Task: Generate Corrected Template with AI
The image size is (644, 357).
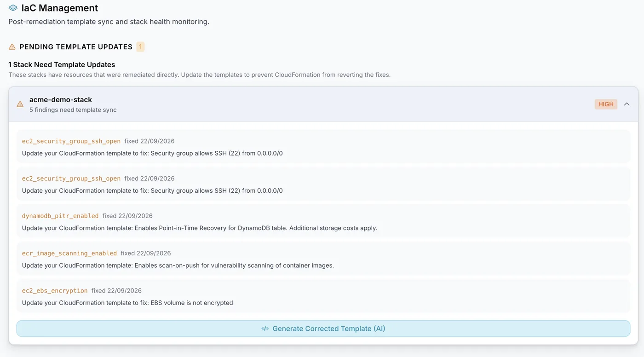Action: click(x=323, y=328)
